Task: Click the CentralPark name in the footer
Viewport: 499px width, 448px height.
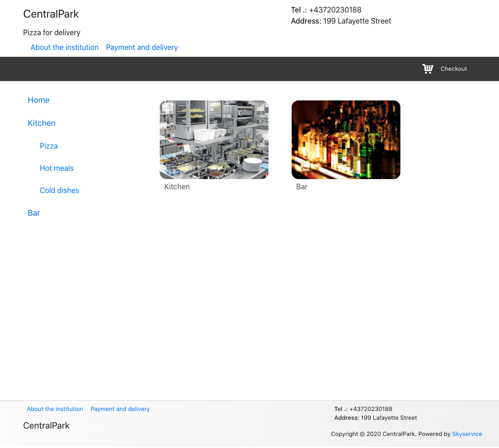Action: coord(46,426)
